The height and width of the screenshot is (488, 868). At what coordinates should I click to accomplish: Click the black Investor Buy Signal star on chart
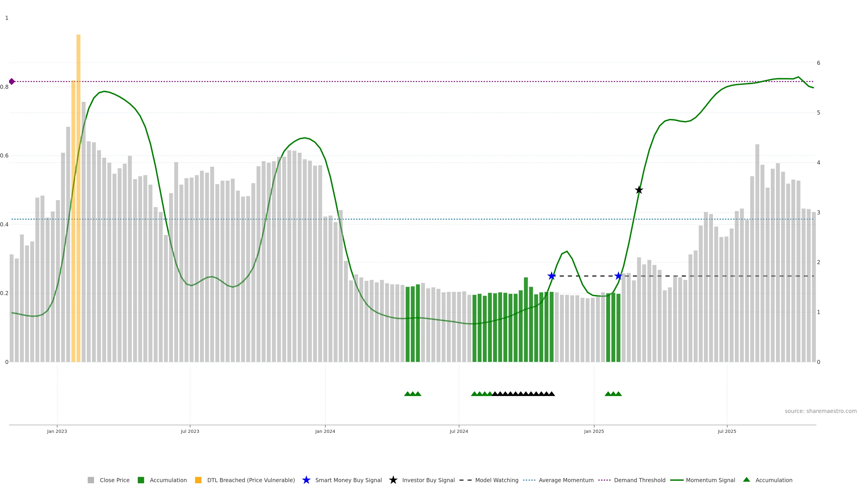(x=639, y=190)
